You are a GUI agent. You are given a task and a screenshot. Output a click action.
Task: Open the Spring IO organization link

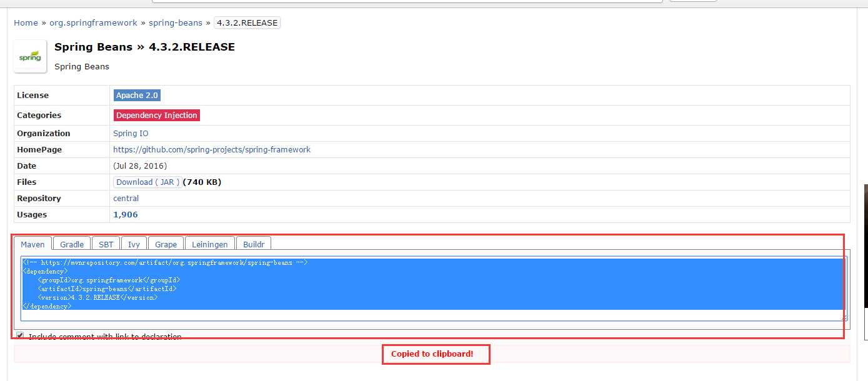click(x=131, y=134)
